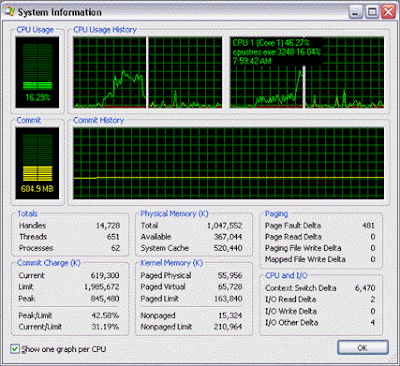The height and width of the screenshot is (366, 400).
Task: Click the Paged Physical value 55,956
Action: click(230, 276)
